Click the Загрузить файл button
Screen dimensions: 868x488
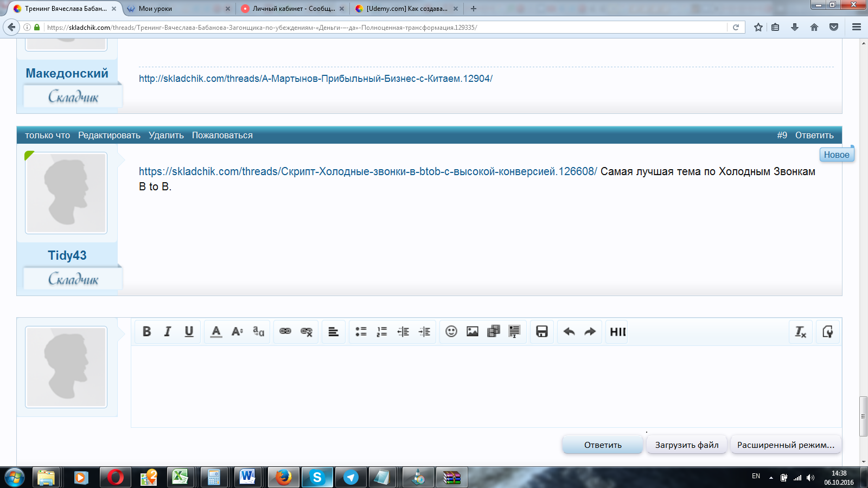pyautogui.click(x=687, y=445)
